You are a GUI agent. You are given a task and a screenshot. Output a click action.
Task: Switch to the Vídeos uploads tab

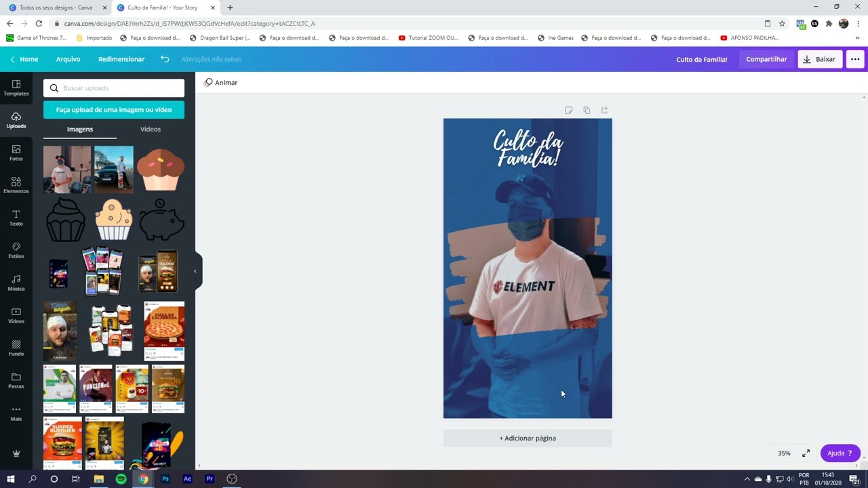pos(151,129)
